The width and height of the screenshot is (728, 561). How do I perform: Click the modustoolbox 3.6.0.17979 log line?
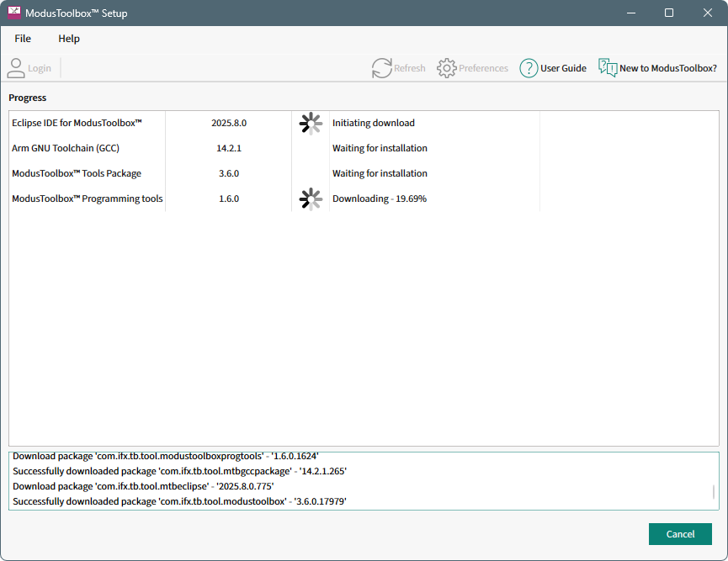(179, 501)
